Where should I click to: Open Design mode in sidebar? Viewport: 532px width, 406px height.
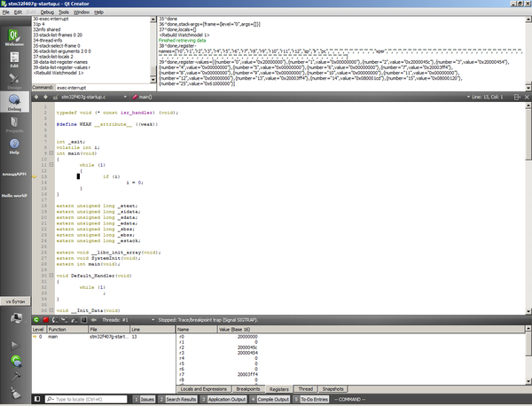pos(14,81)
